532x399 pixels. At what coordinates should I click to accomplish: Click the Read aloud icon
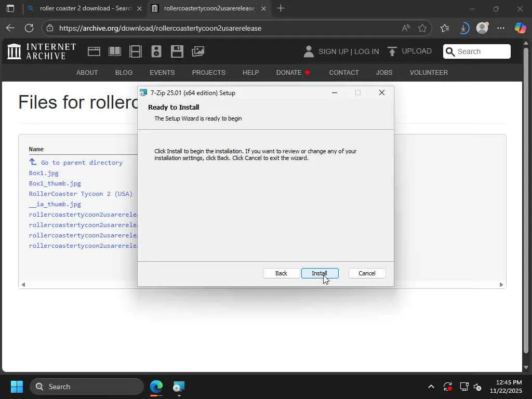(406, 28)
